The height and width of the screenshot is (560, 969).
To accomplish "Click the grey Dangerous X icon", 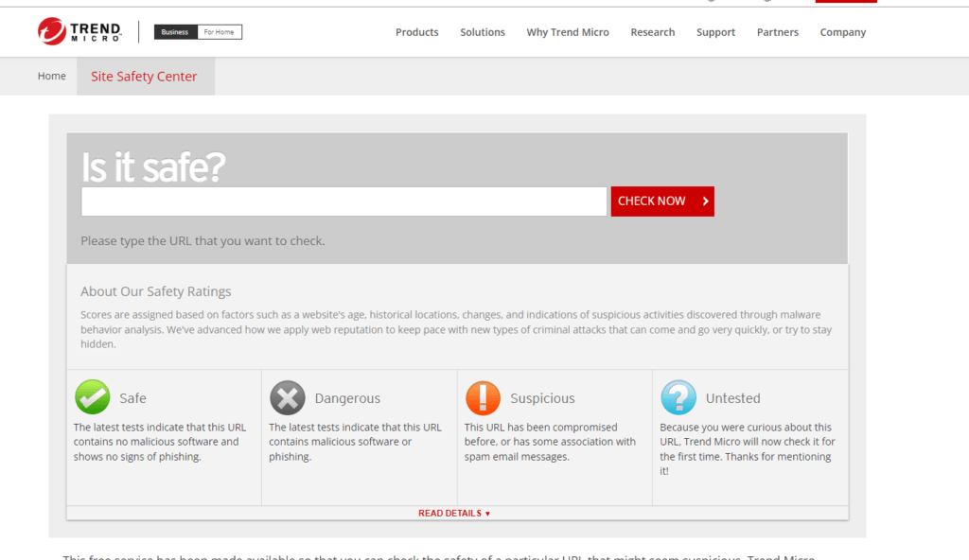I will tap(288, 397).
